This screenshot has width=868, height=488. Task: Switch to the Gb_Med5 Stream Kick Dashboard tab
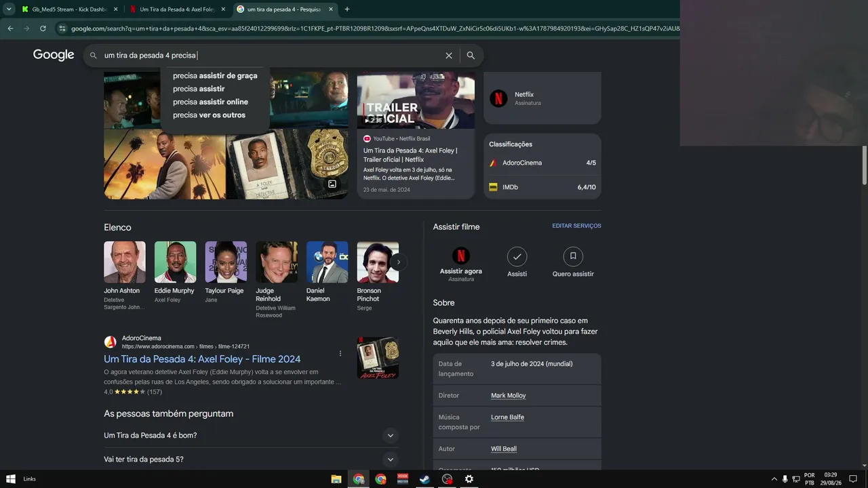pos(70,9)
